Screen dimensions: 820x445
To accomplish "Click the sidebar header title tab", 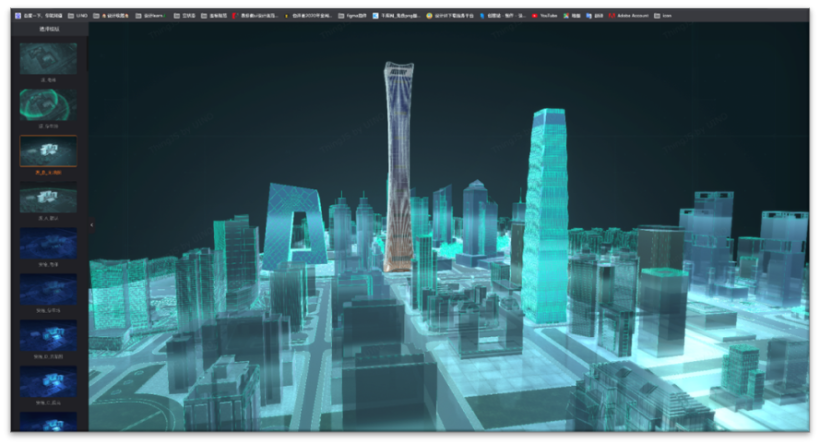I will point(48,30).
